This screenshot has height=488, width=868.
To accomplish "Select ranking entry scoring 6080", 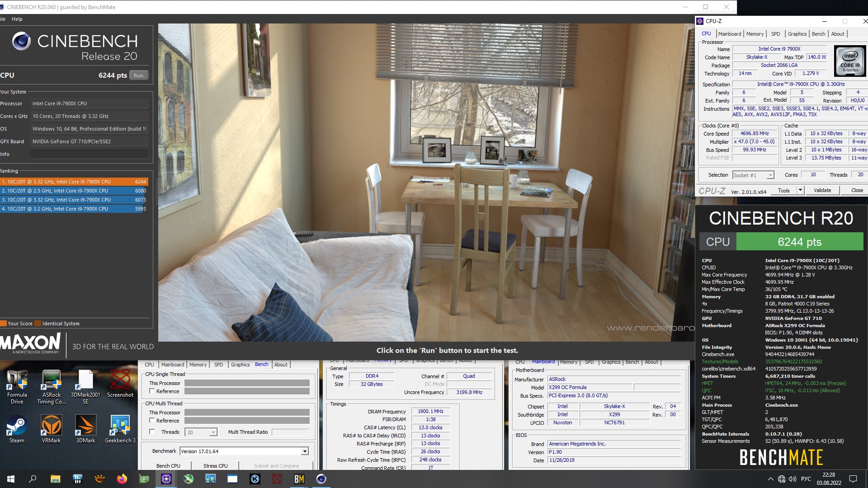I will pos(74,191).
